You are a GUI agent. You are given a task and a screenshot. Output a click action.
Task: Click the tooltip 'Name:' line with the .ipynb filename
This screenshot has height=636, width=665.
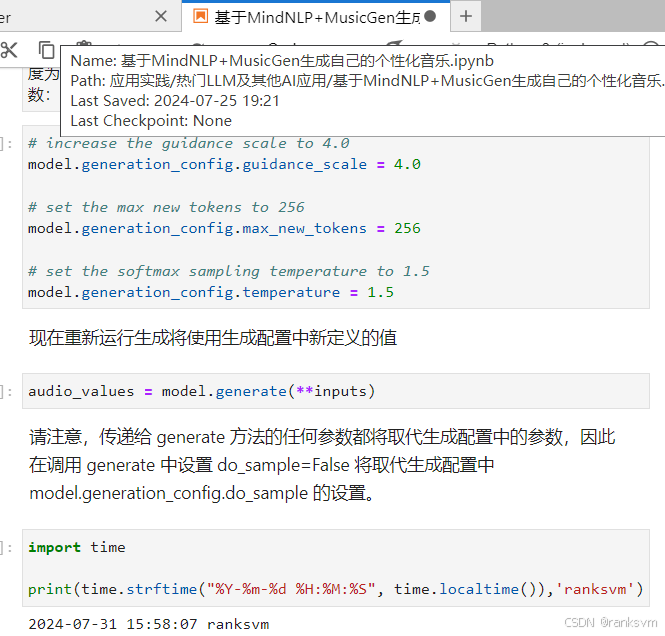[x=282, y=61]
